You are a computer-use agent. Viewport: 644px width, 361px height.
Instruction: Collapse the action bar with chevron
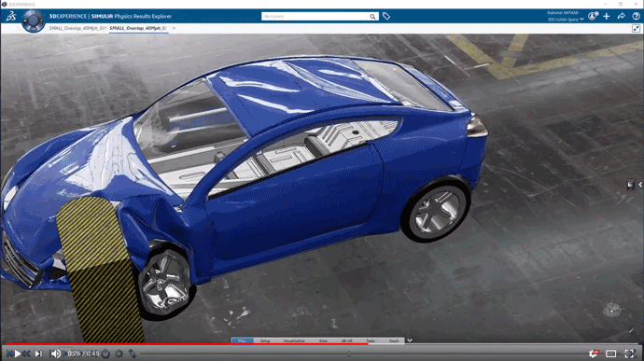point(410,340)
